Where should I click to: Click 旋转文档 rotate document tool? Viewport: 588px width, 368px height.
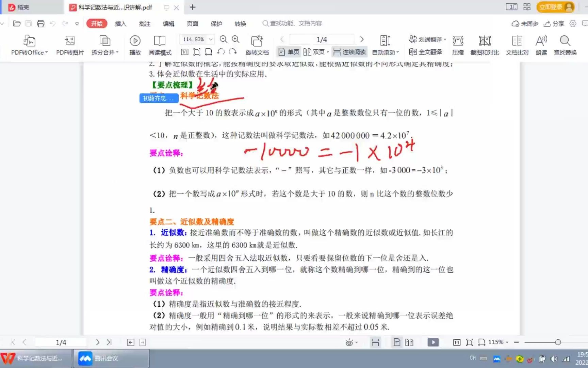click(x=257, y=45)
